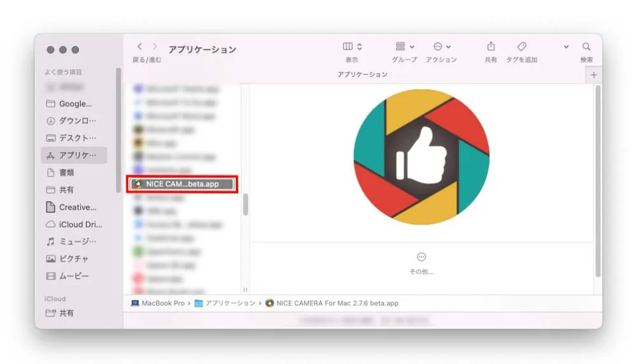
Task: Select the アプリケーション tab label
Action: point(362,74)
